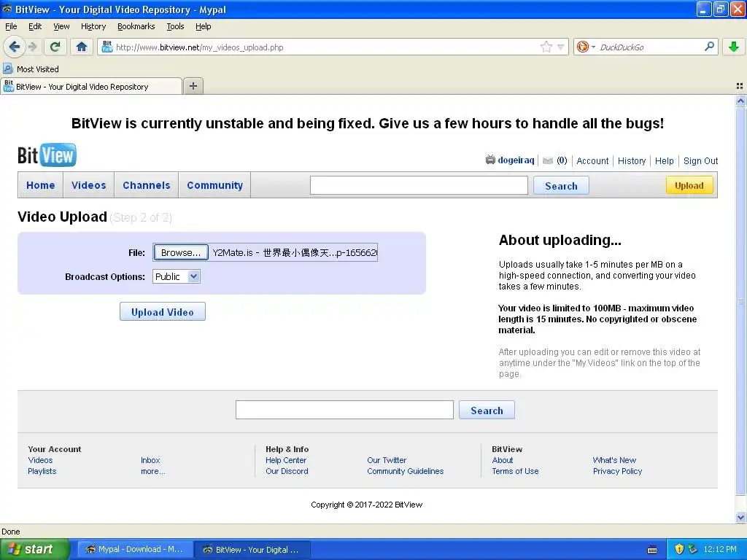Open the Privacy Policy link
Screen dimensions: 747x560
pyautogui.click(x=617, y=471)
